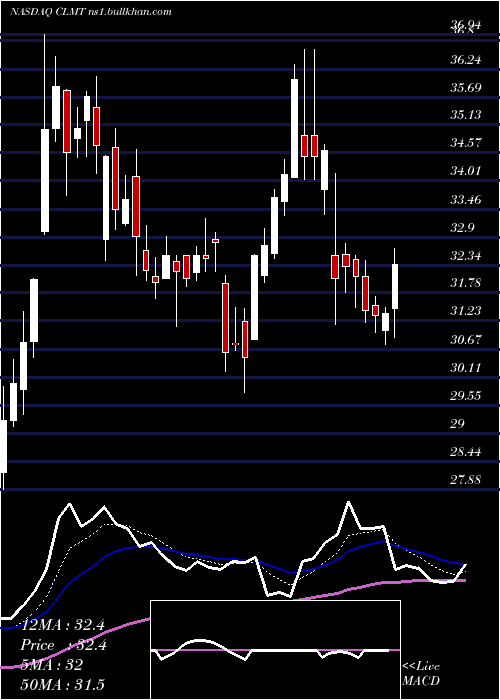Viewport: 500px width, 700px height.
Task: Click the 32.9 price axis label
Action: 462,228
